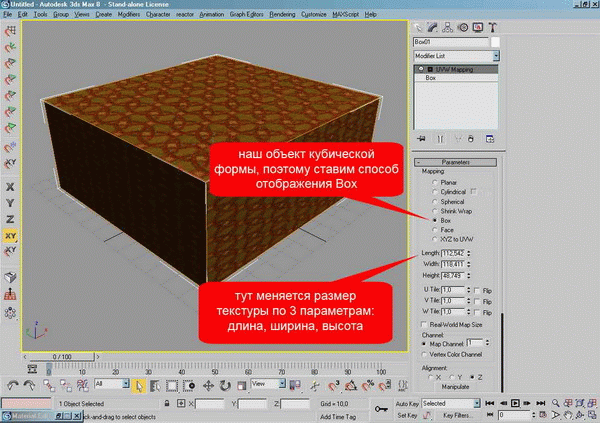Restrict axis constraint to Y
The image size is (600, 423).
(x=9, y=203)
